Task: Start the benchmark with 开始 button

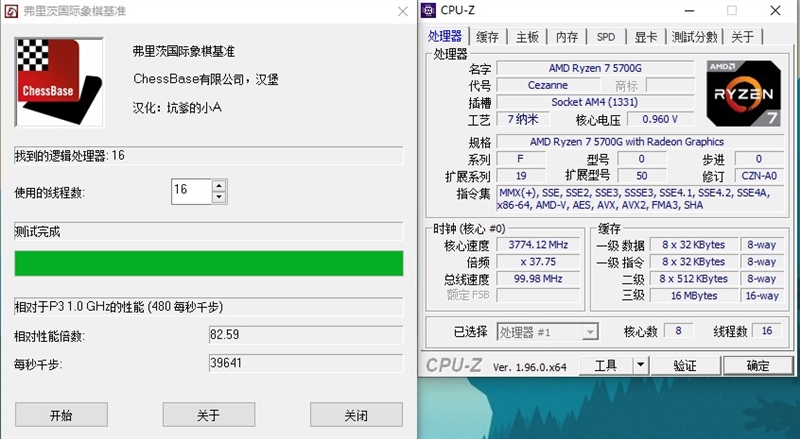Action: (x=61, y=414)
